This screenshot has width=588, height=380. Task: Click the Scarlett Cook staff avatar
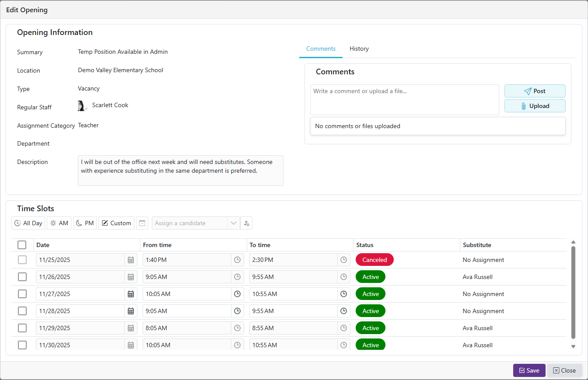coord(82,106)
